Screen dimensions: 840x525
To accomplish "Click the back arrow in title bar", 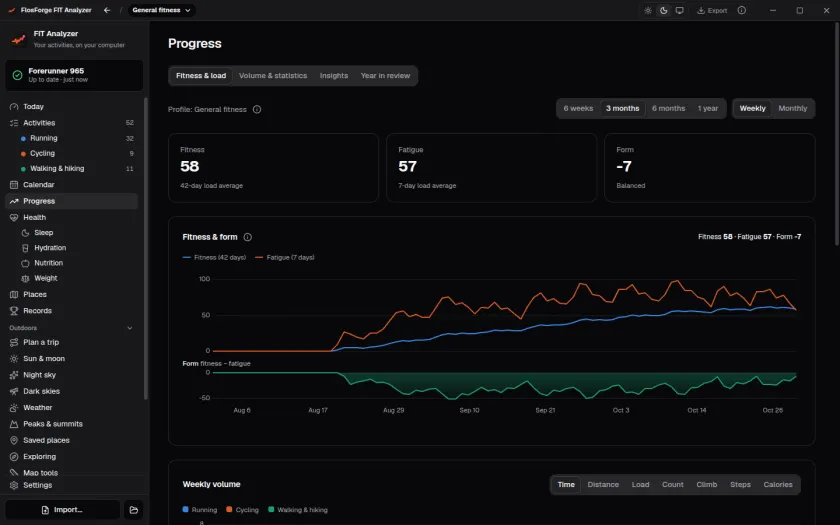I will click(x=107, y=10).
